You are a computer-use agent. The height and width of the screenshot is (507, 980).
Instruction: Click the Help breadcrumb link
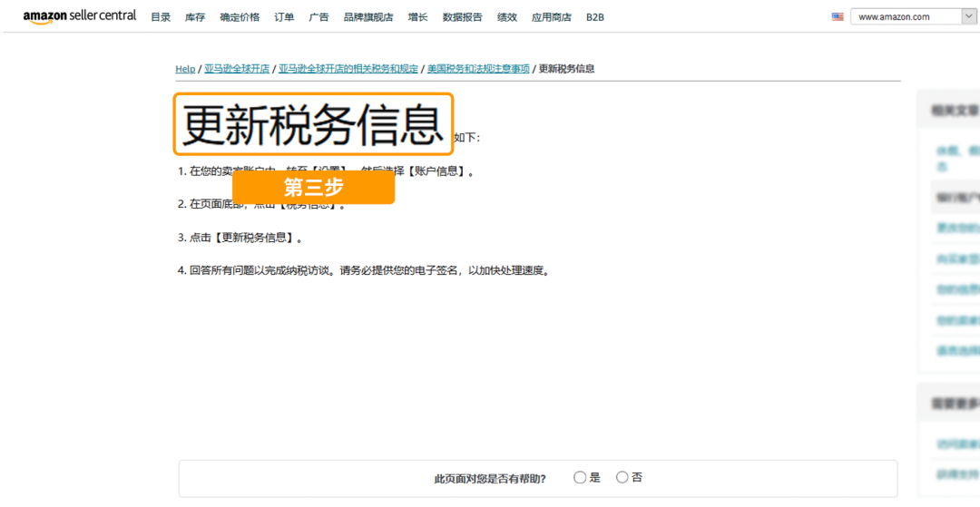point(185,69)
